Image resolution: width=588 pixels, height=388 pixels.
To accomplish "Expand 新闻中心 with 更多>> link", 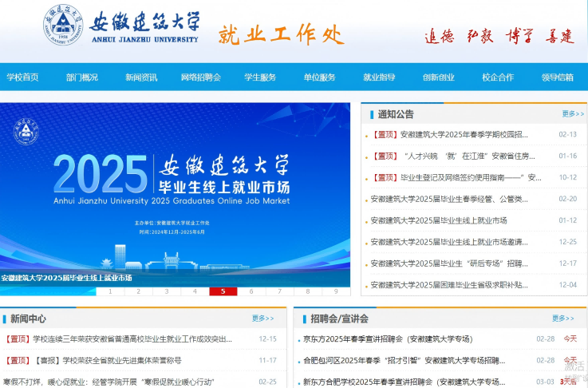I will 263,319.
